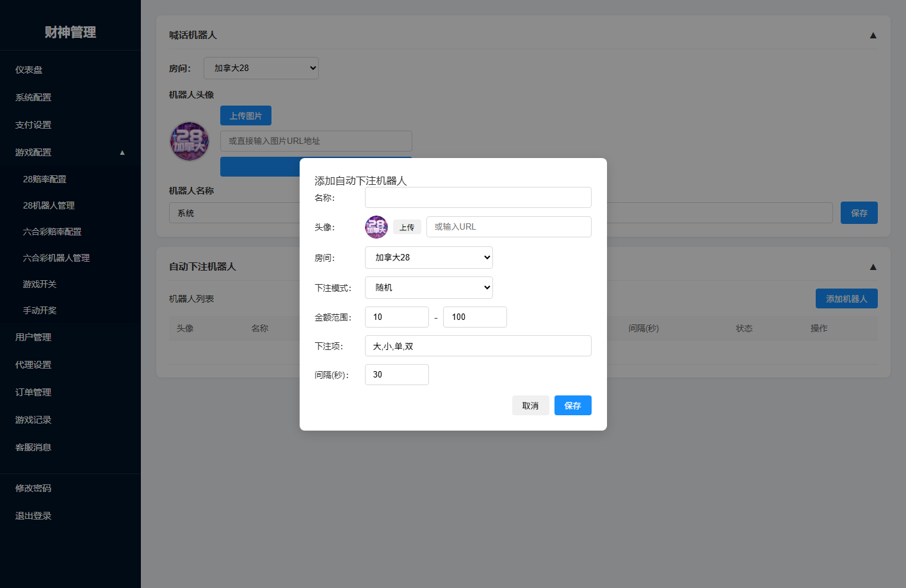906x588 pixels.
Task: Click the 下注项 field with 大,小,单,双
Action: (478, 346)
